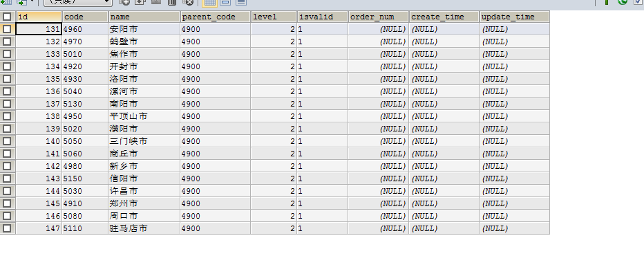Select the code cell 4970
The image size is (644, 256).
pos(85,42)
